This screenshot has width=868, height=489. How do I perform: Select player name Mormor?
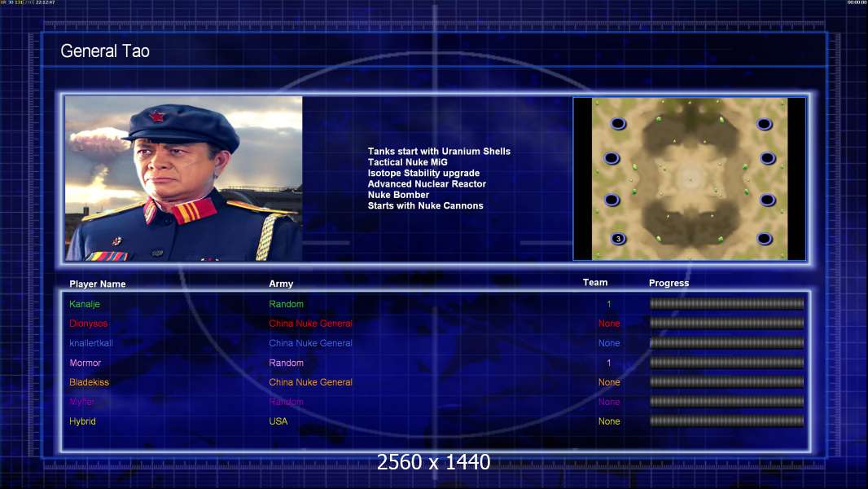pyautogui.click(x=85, y=363)
